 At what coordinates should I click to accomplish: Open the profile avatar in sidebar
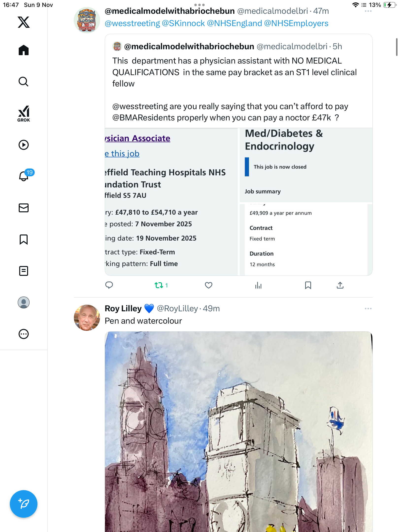pos(24,302)
